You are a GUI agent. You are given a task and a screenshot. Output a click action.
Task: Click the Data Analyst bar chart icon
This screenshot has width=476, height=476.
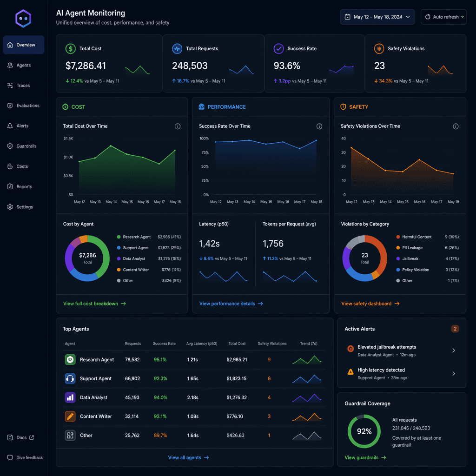pyautogui.click(x=70, y=397)
